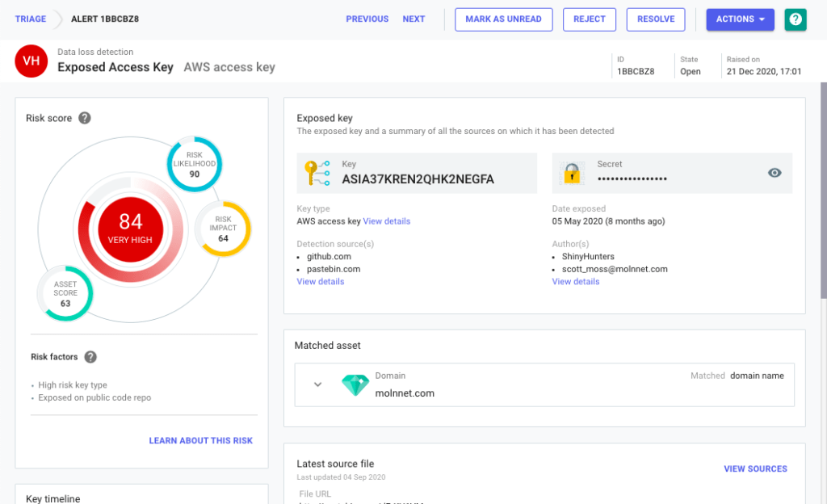Open View details under Detection sources
The width and height of the screenshot is (827, 504).
(320, 282)
